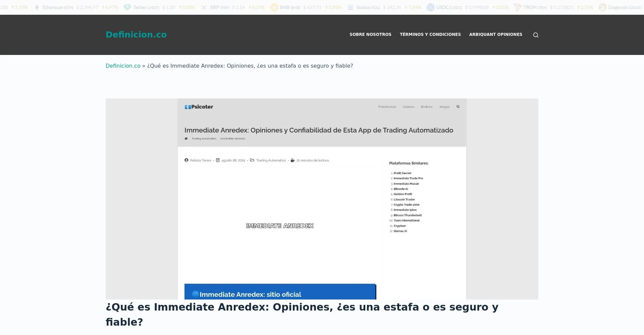Open the Arbiquant Opiniones menu item

tap(495, 35)
